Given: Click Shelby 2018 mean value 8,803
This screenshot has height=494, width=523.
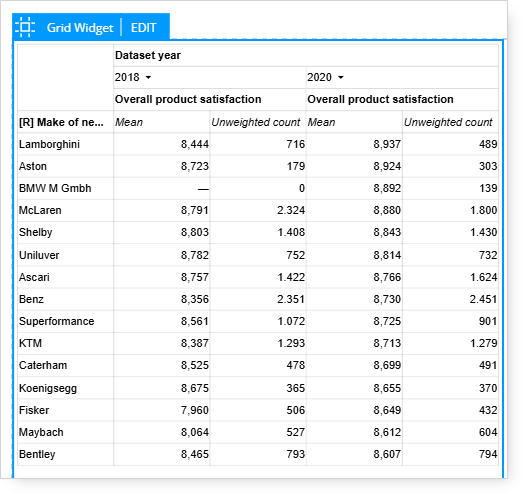Looking at the screenshot, I should point(195,232).
